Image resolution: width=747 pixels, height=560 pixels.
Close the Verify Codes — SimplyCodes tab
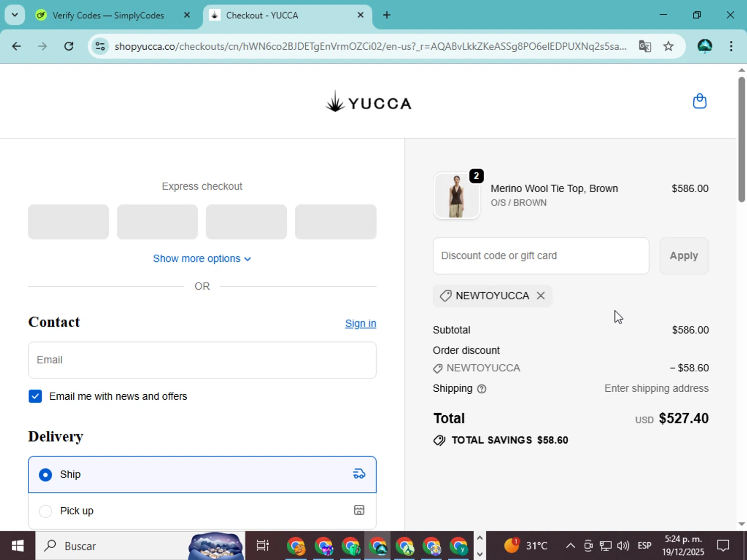[187, 15]
